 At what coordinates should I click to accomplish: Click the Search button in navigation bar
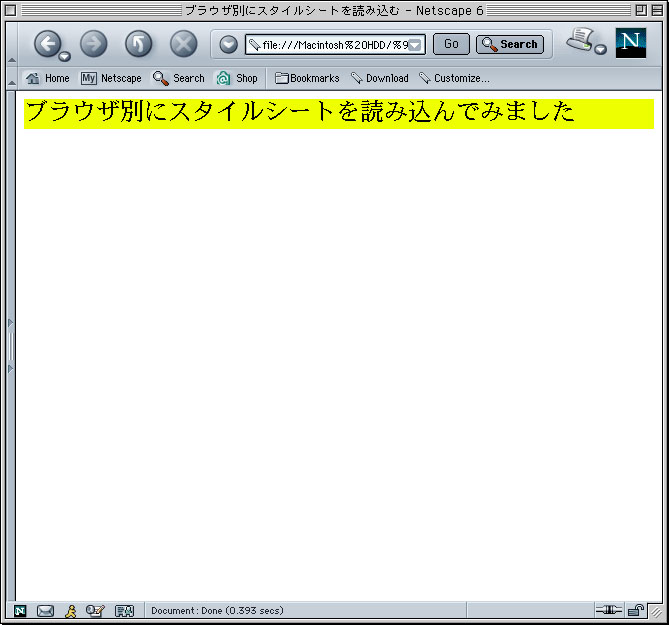(510, 44)
